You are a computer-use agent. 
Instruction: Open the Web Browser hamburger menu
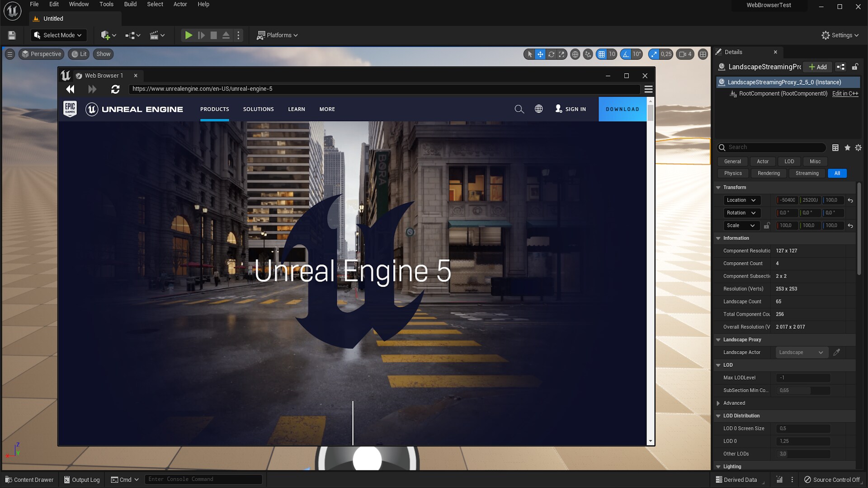(x=648, y=89)
